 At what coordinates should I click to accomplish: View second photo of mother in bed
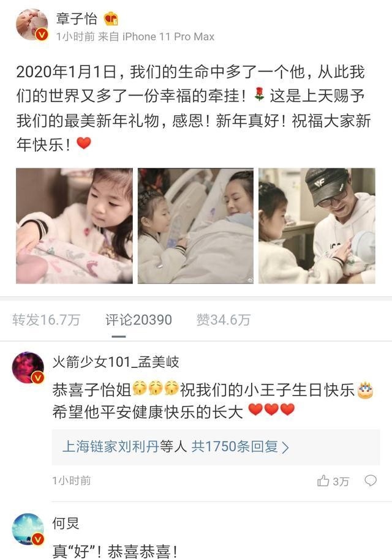pyautogui.click(x=195, y=226)
